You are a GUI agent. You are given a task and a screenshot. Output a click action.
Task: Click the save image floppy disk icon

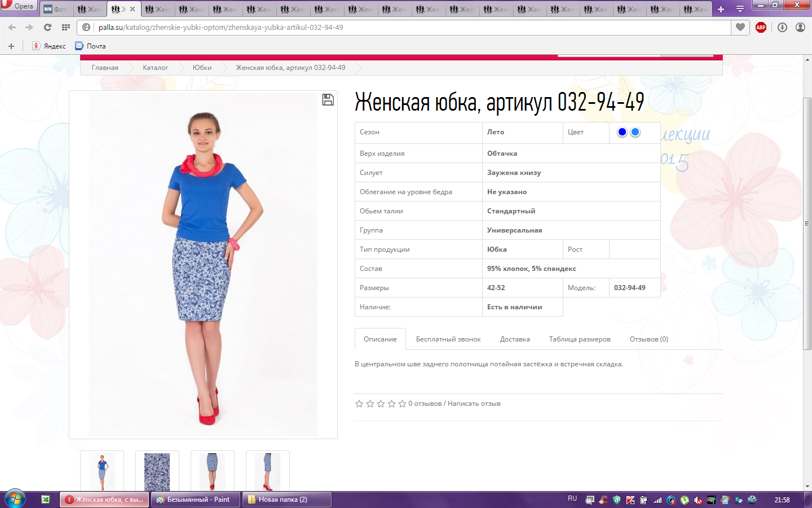[x=328, y=100]
